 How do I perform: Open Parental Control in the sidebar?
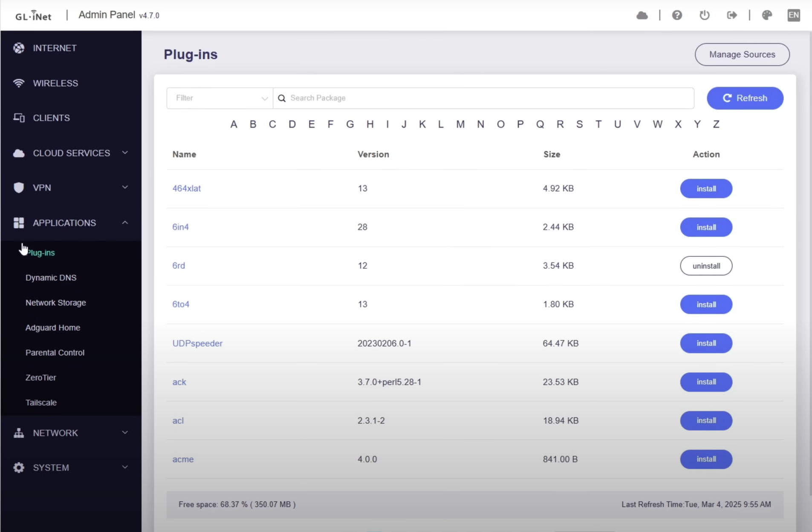pyautogui.click(x=55, y=353)
